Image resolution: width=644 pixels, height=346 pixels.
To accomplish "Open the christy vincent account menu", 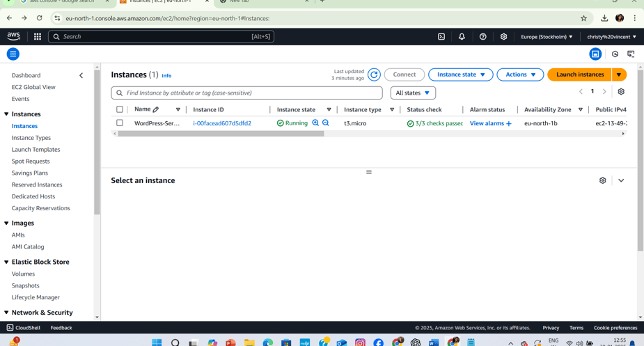I will pos(611,37).
